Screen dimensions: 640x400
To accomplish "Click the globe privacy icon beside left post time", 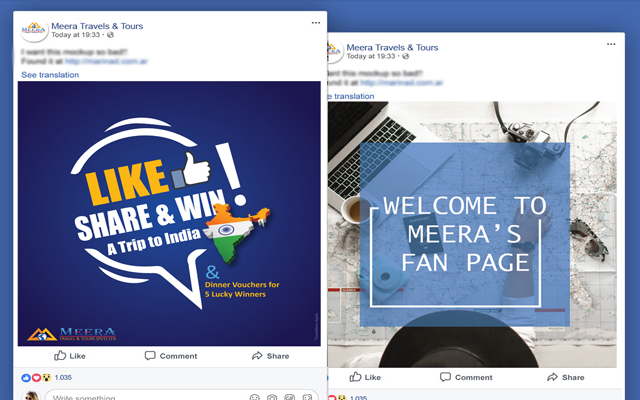I will point(110,35).
